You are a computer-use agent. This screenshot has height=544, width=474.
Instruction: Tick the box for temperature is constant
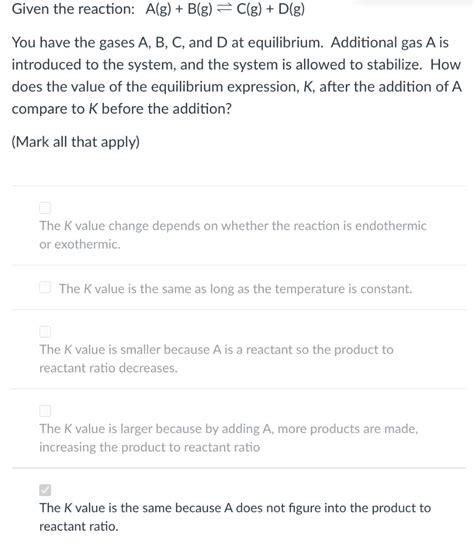[45, 287]
